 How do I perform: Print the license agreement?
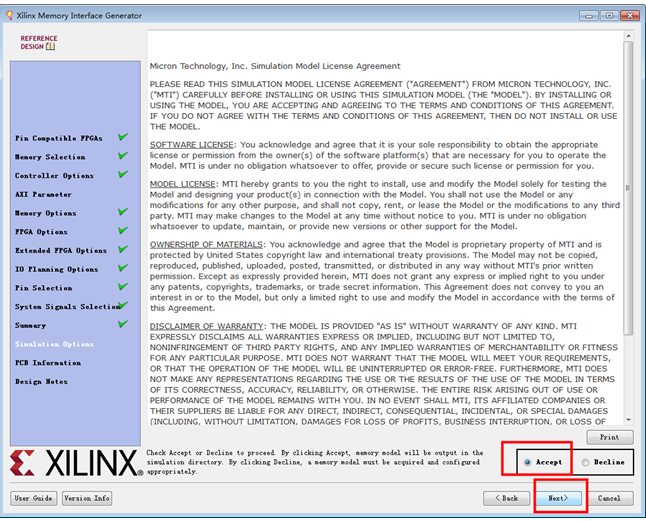coord(610,437)
